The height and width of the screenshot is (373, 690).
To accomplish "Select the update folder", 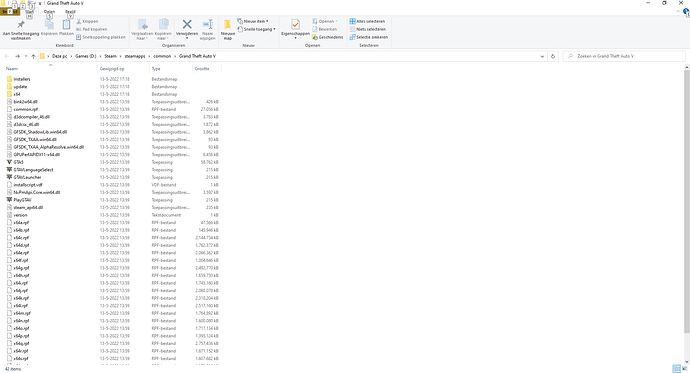I will click(x=17, y=87).
